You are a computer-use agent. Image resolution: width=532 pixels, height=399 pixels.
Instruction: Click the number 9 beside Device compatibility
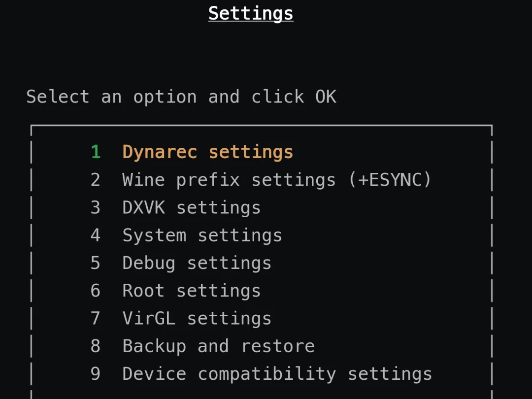[x=96, y=374]
